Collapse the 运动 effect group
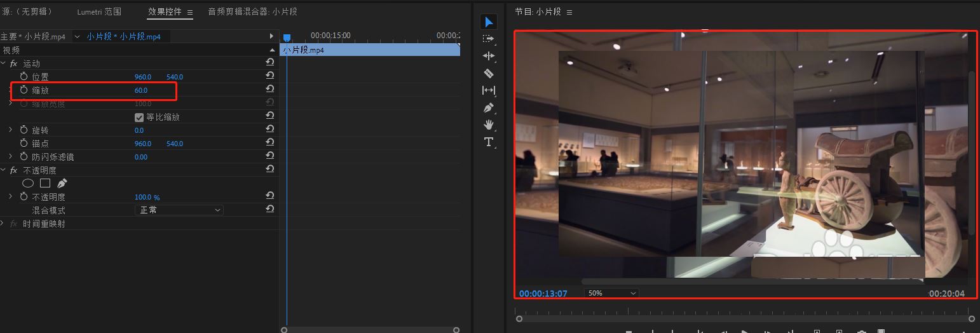 [x=3, y=64]
